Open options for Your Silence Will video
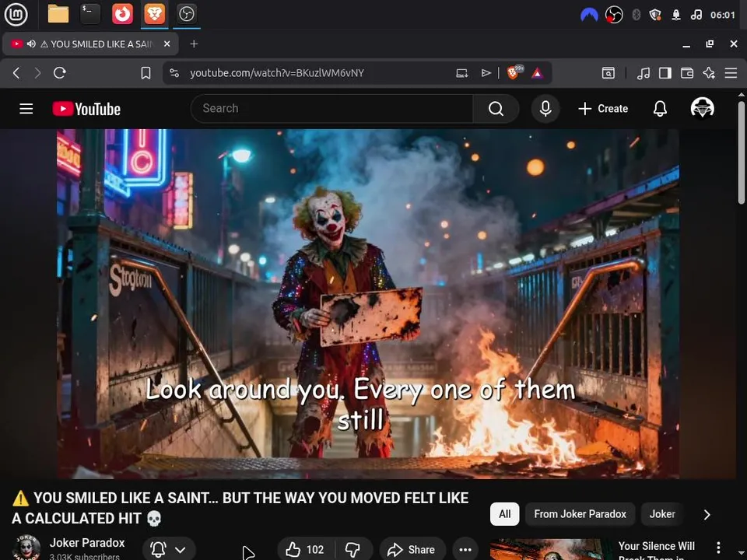The height and width of the screenshot is (560, 747). pyautogui.click(x=718, y=548)
